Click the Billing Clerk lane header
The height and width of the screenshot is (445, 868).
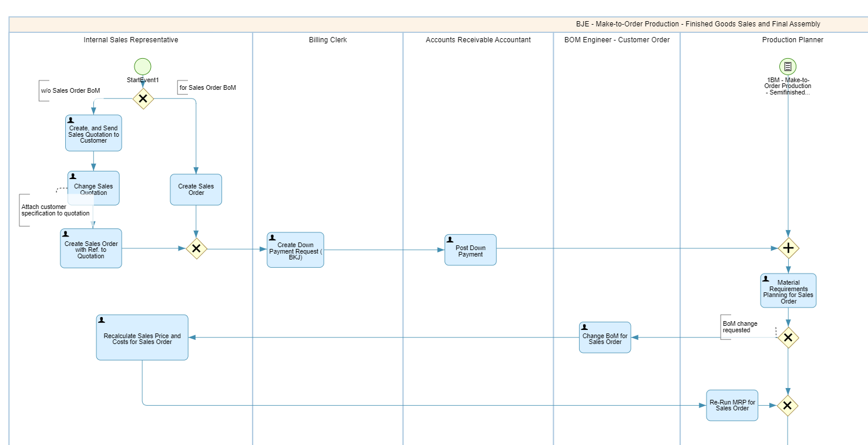point(328,40)
